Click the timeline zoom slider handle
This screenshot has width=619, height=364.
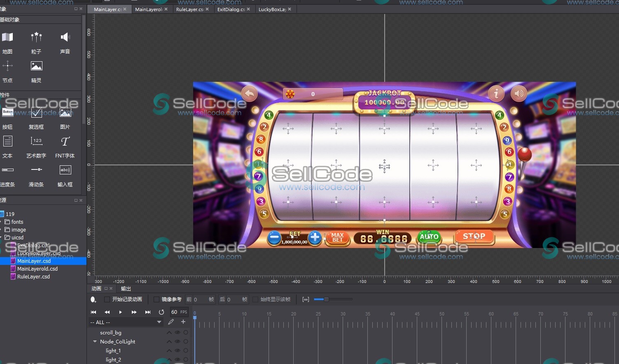point(326,299)
